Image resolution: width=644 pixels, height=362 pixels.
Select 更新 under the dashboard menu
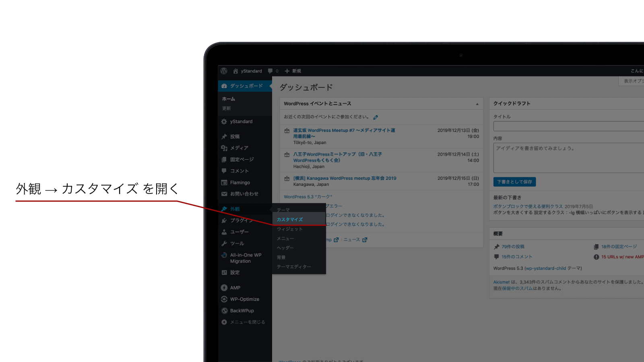[227, 109]
